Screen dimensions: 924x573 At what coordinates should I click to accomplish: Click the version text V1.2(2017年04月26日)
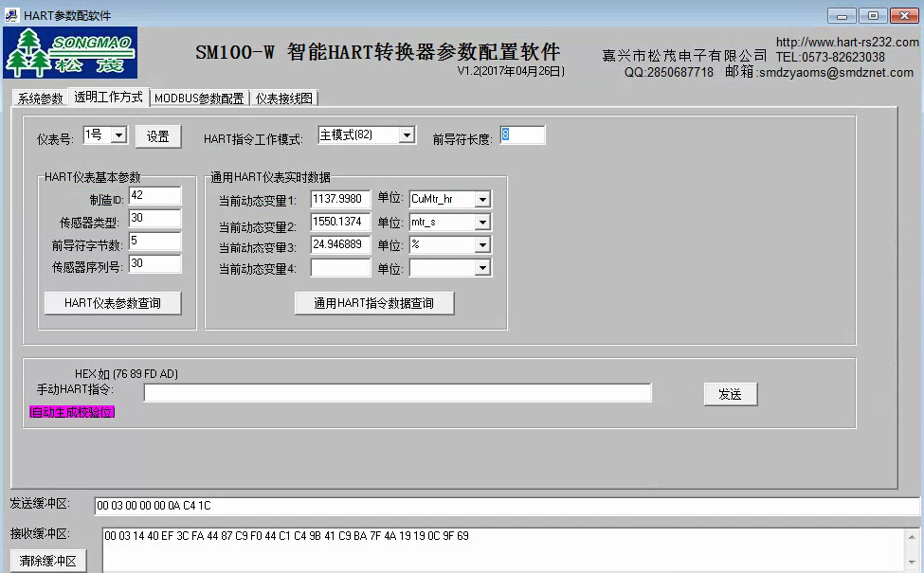click(511, 71)
